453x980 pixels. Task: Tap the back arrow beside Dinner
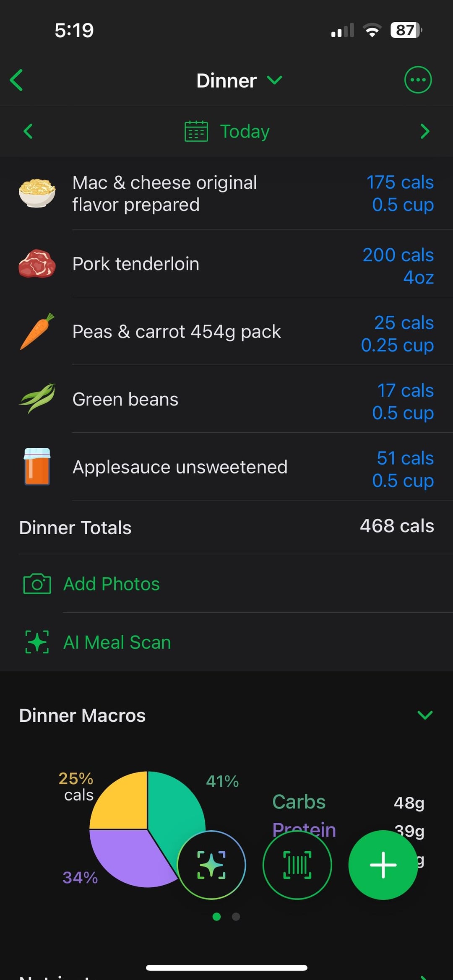click(x=17, y=80)
